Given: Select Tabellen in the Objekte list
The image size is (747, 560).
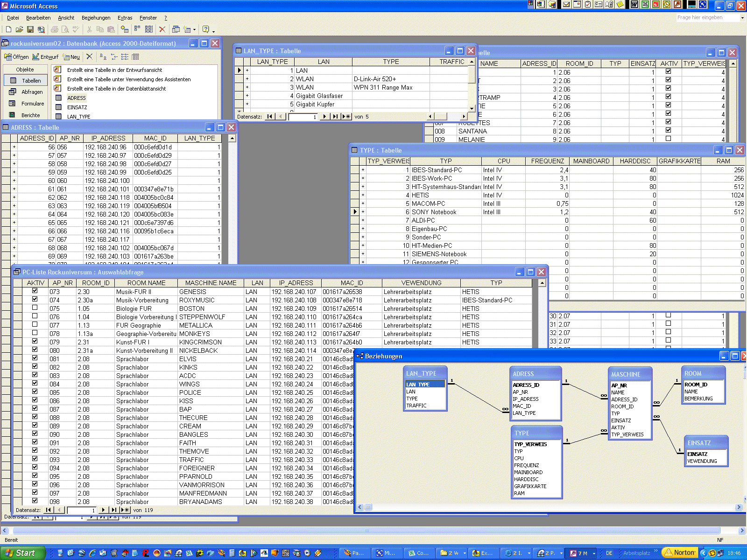Looking at the screenshot, I should click(x=26, y=80).
